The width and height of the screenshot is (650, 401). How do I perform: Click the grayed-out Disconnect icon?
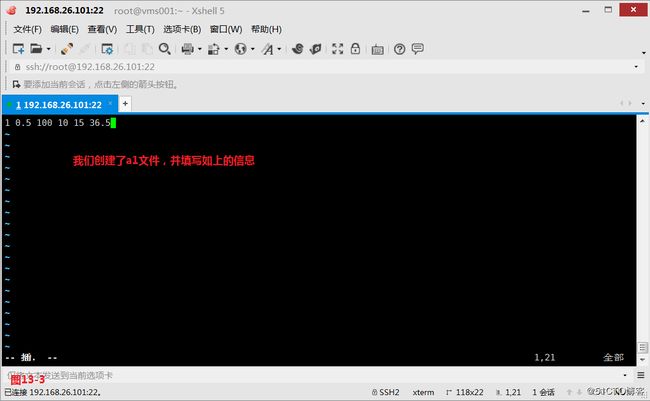[85, 49]
